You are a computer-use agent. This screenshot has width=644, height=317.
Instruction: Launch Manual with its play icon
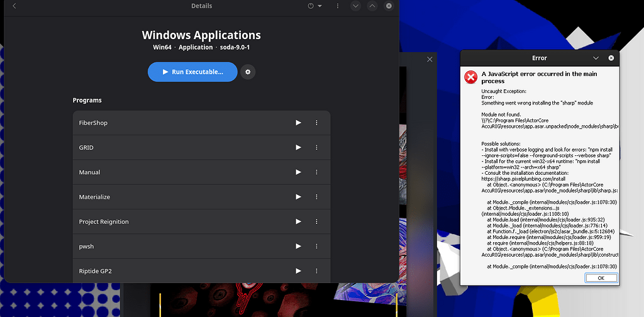[x=299, y=172]
